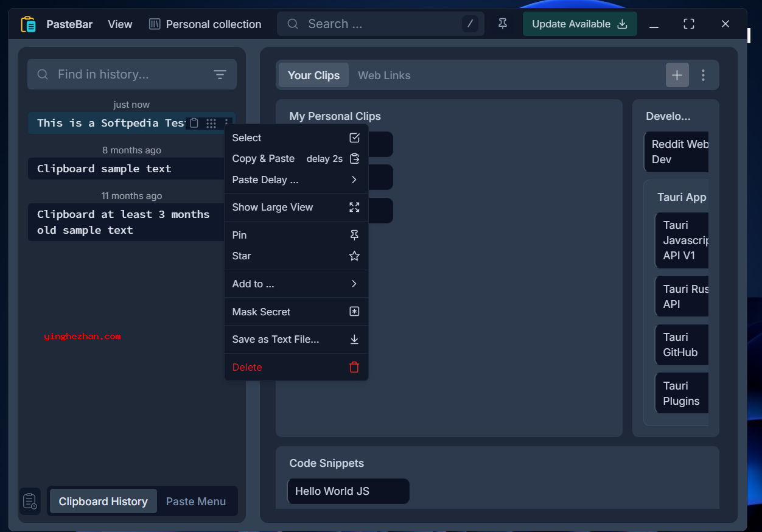Open the three-dot menu on the Softpedia Test clip
Image resolution: width=762 pixels, height=532 pixels.
pos(226,123)
